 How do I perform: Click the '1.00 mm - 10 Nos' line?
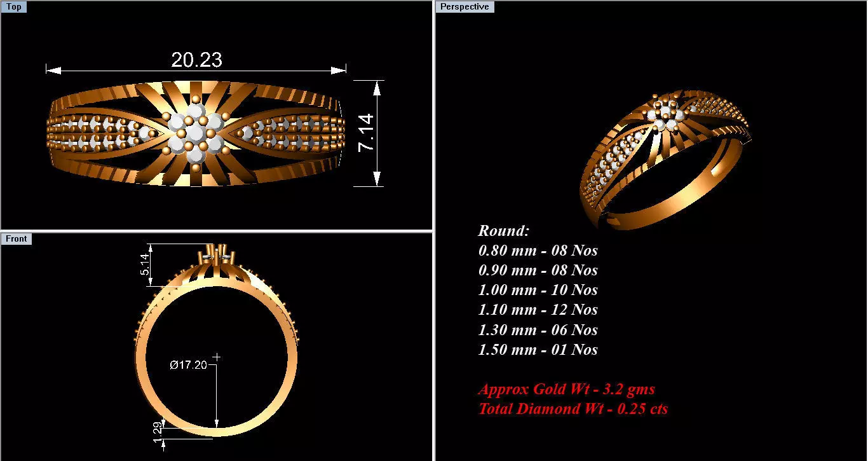[x=538, y=289]
